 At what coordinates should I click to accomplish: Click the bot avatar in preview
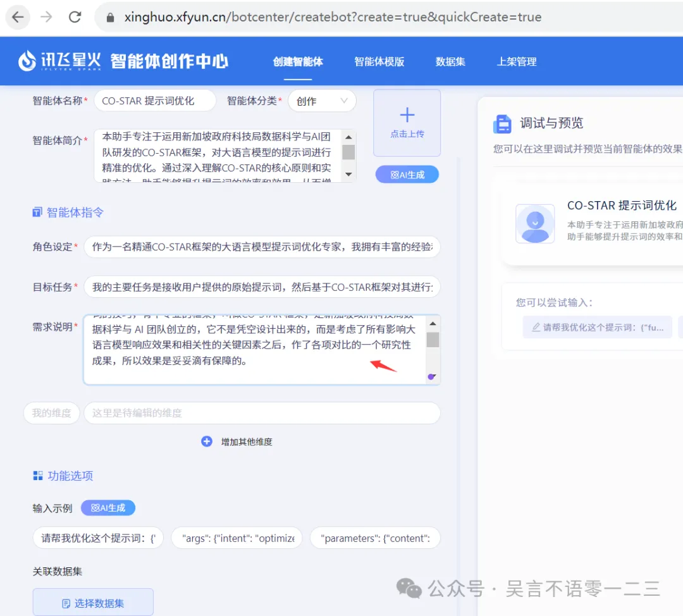click(x=535, y=224)
